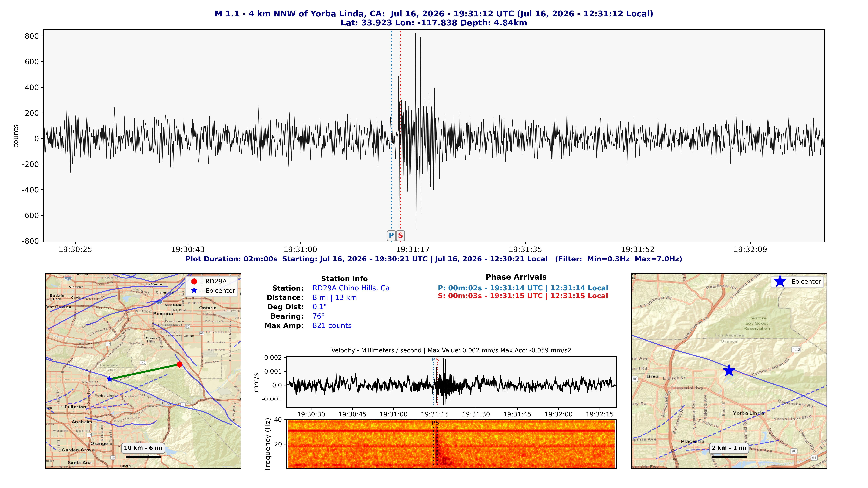Click the P label above the velocity plot
Viewport: 868px width, 488px height.
[433, 360]
